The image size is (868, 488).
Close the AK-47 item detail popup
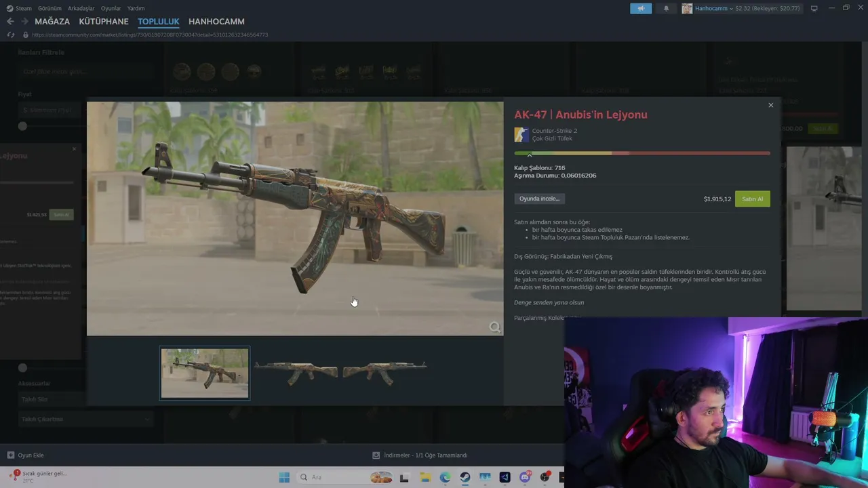click(x=770, y=105)
